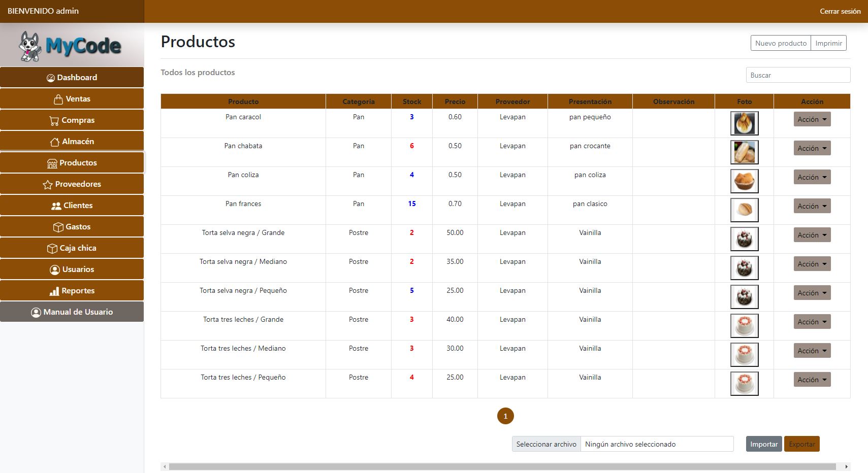Click the Buscar search field
The image size is (868, 473).
point(797,75)
